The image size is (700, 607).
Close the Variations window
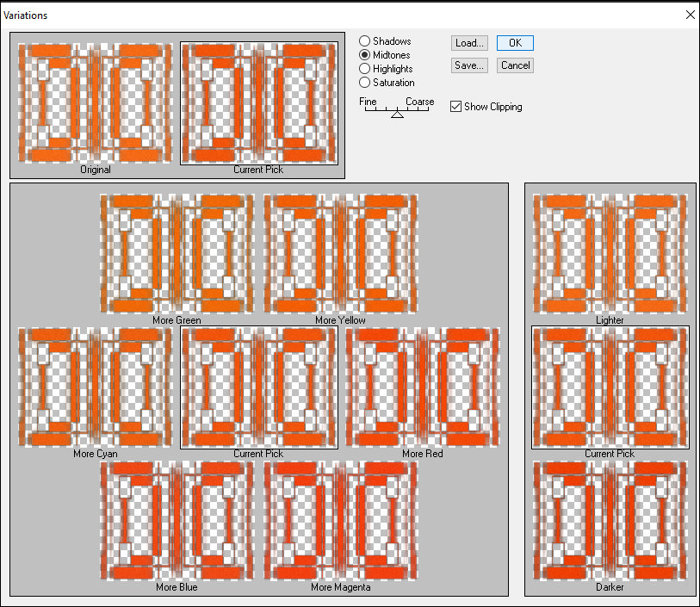(x=689, y=15)
